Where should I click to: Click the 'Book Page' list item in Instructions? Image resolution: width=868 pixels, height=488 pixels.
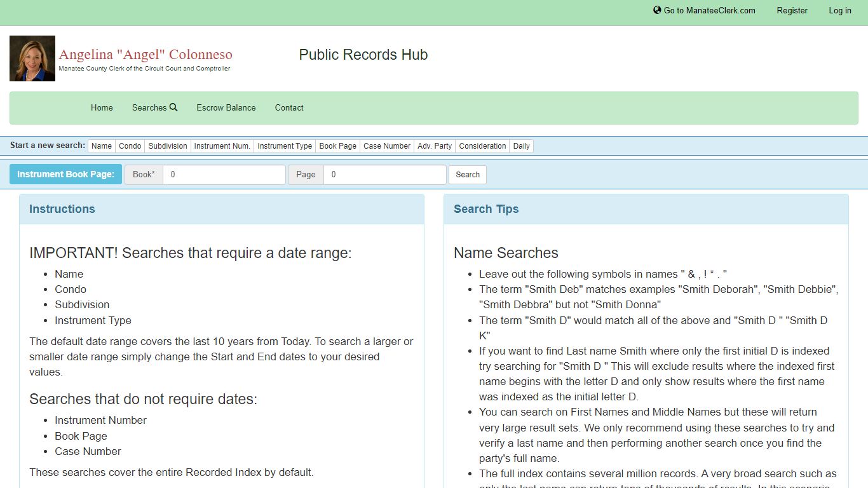(x=81, y=436)
